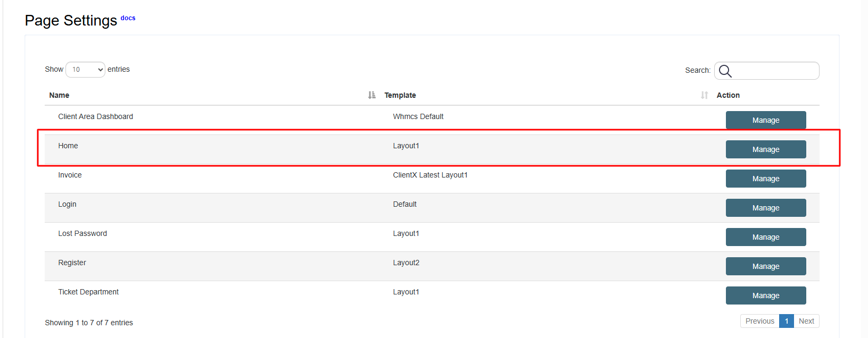Select Manage for the Register page
This screenshot has width=868, height=338.
[x=765, y=266]
